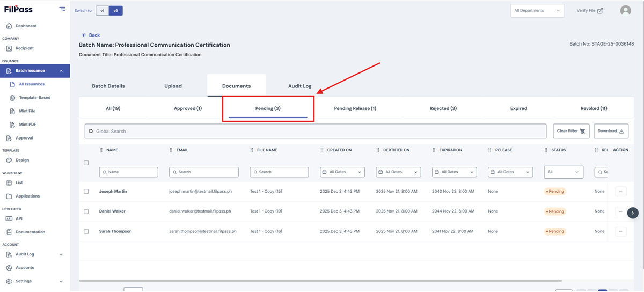Viewport: 644px width, 292px height.
Task: Switch to version v1
Action: pyautogui.click(x=102, y=11)
